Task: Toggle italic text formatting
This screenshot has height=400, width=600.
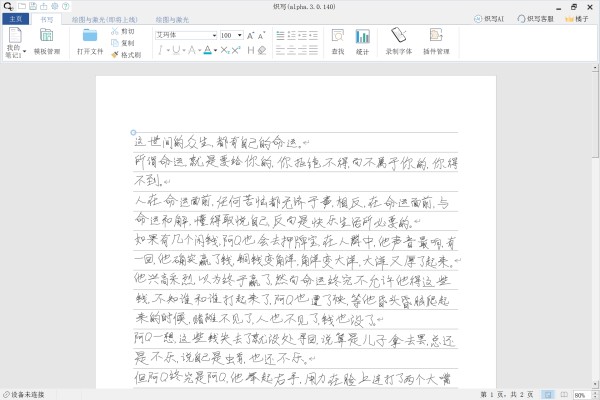Action: [x=160, y=48]
